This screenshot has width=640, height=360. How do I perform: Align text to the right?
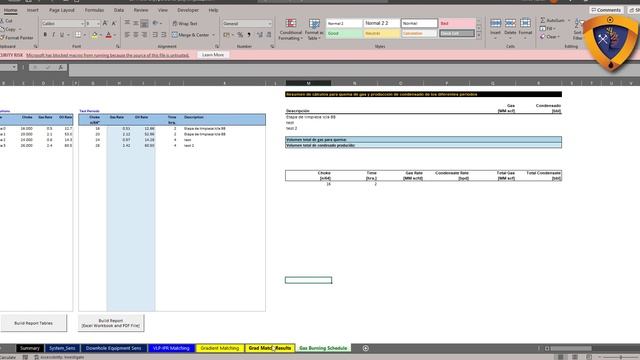pyautogui.click(x=144, y=35)
